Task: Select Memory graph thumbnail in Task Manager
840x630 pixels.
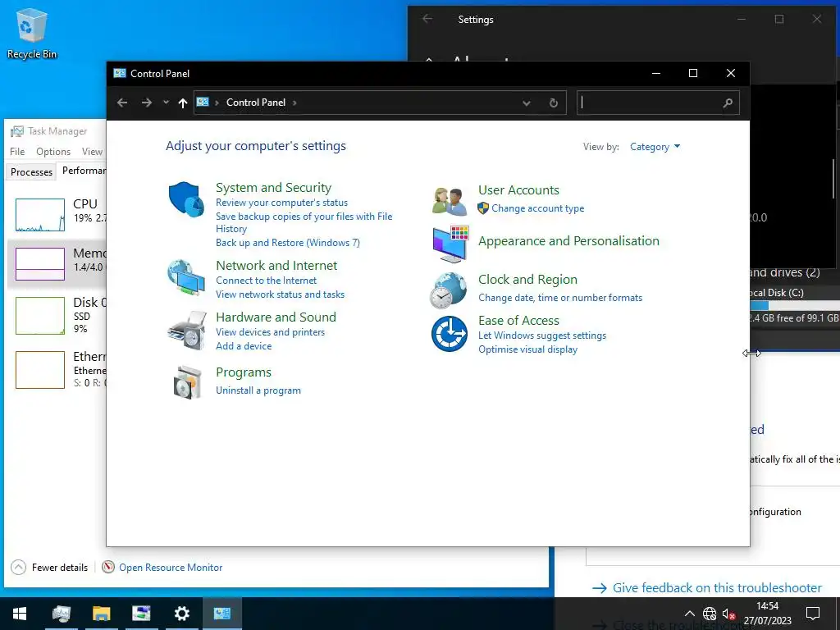Action: (40, 263)
